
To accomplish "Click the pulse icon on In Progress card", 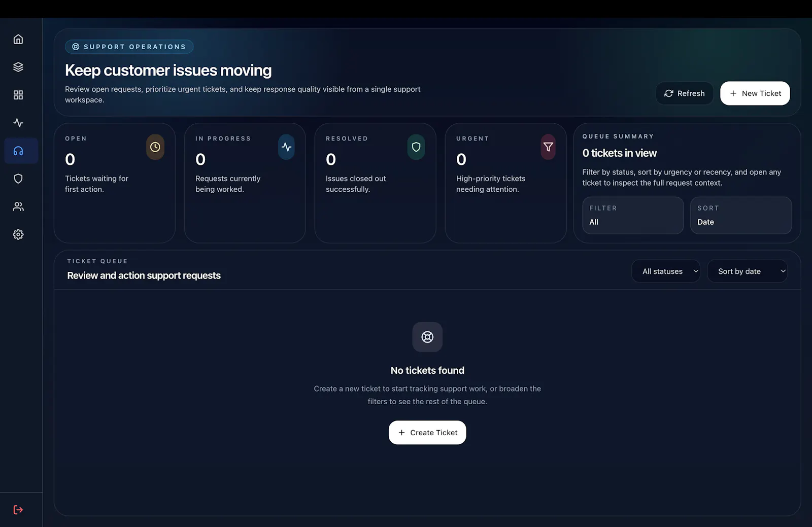I will 286,147.
